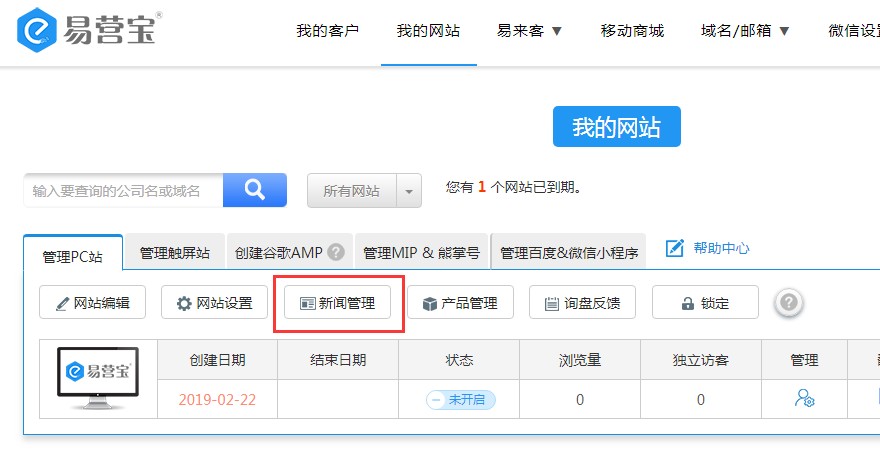Viewport: 880px width, 457px height.
Task: Click the help center edit icon
Action: pos(675,248)
